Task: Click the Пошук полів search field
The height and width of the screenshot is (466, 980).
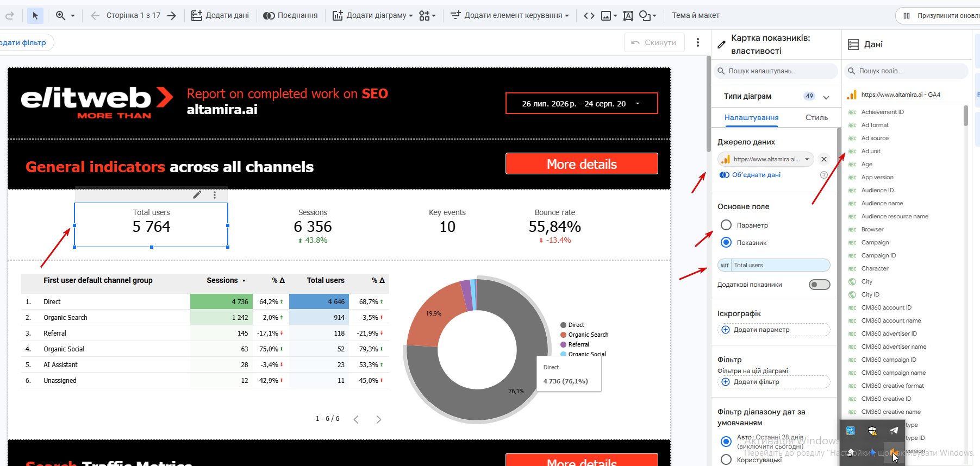Action: coord(906,71)
